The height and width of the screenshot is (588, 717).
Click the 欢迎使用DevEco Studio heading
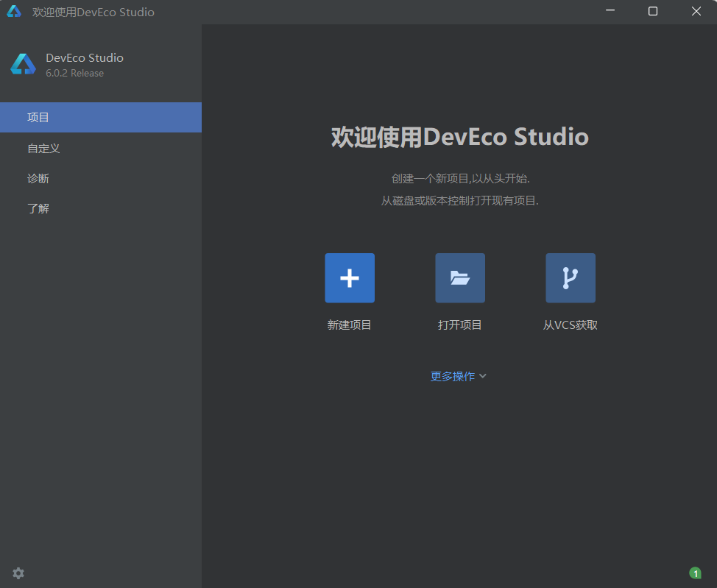pos(460,137)
